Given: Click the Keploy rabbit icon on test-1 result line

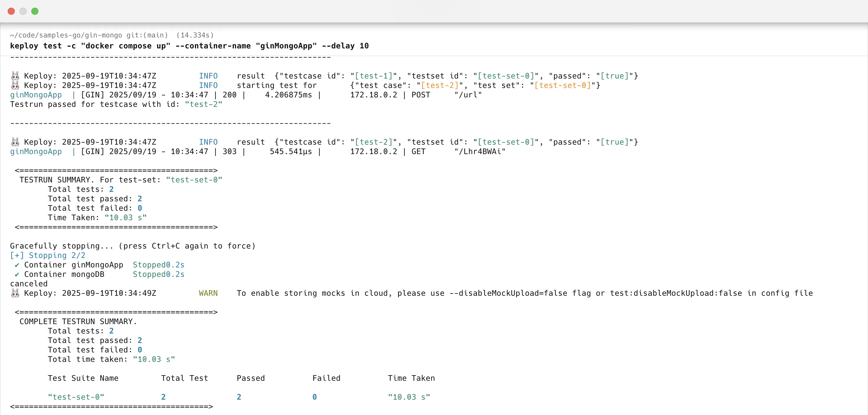Looking at the screenshot, I should click(15, 76).
